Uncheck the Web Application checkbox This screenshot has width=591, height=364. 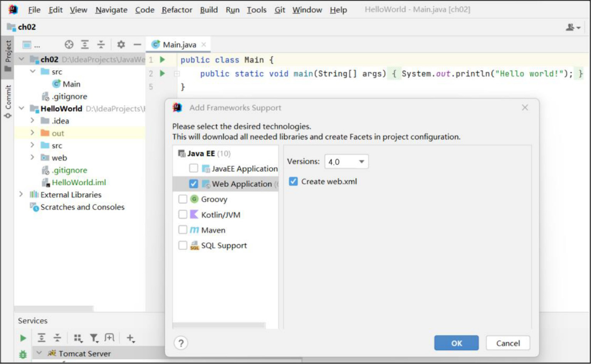tap(193, 184)
